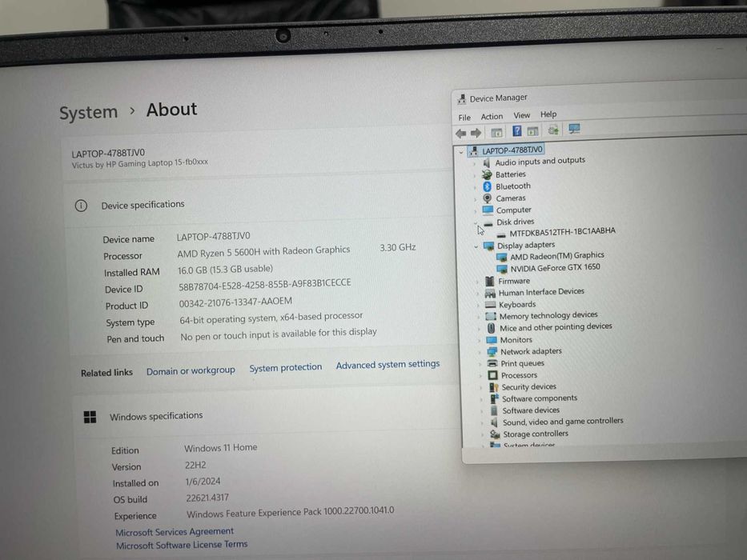Collapse the Disk drives expander arrow
Screen dimensions: 747x560
point(475,223)
